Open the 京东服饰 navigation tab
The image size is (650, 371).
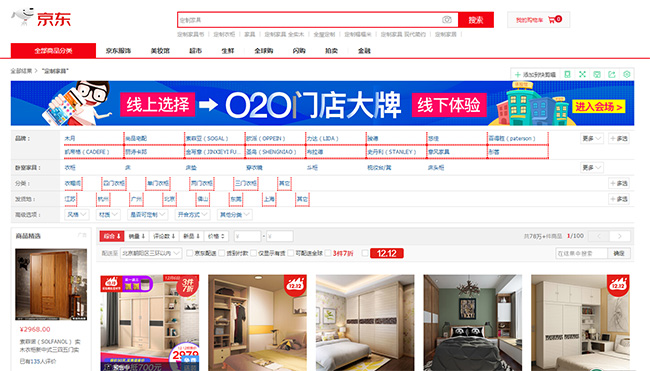point(118,51)
